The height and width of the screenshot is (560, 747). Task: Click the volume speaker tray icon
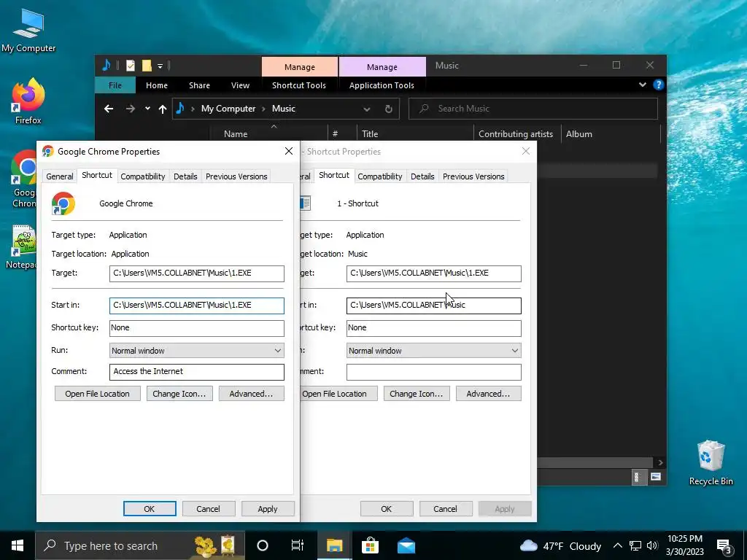click(x=652, y=545)
